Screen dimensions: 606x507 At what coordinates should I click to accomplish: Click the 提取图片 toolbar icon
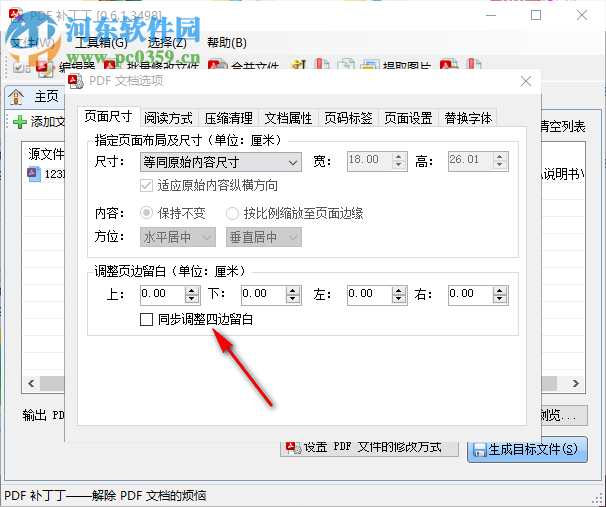[x=370, y=66]
